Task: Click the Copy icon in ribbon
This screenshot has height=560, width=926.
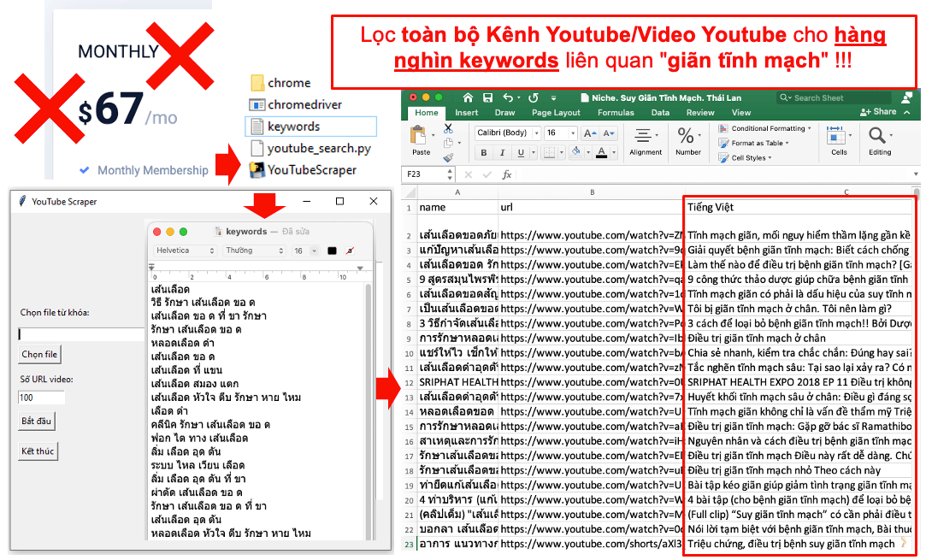Action: pos(448,143)
